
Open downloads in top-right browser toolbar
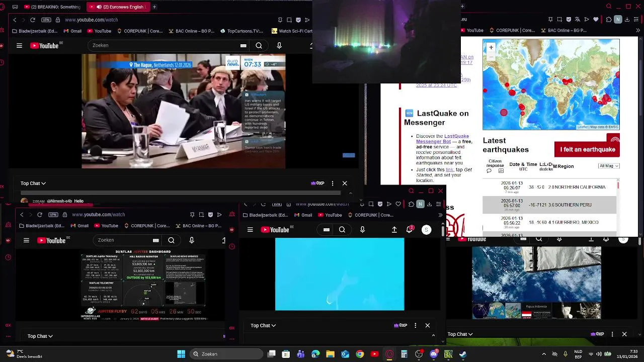[x=627, y=20]
